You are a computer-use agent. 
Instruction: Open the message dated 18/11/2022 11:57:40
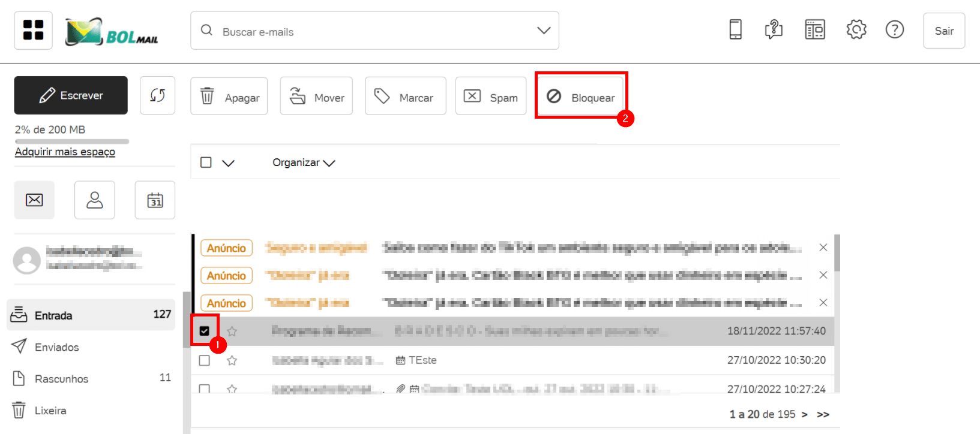click(x=513, y=331)
